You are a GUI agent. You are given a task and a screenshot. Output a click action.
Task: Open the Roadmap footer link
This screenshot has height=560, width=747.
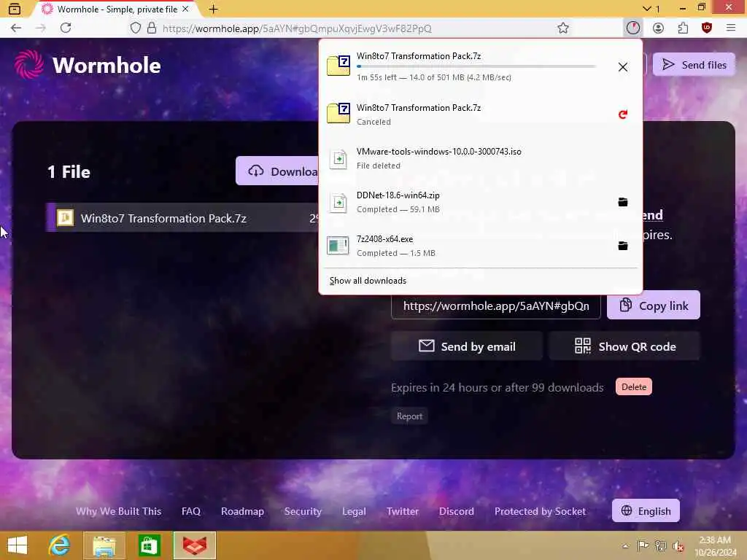[x=242, y=511]
